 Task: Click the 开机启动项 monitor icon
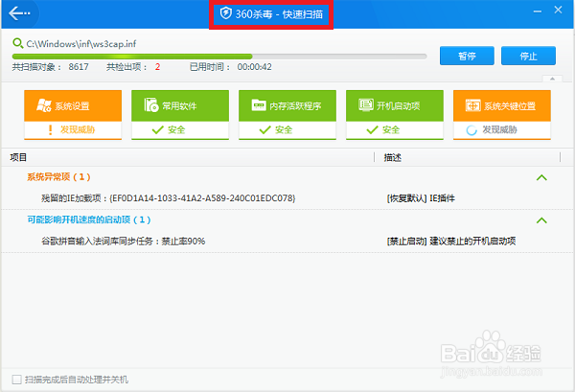[x=366, y=104]
